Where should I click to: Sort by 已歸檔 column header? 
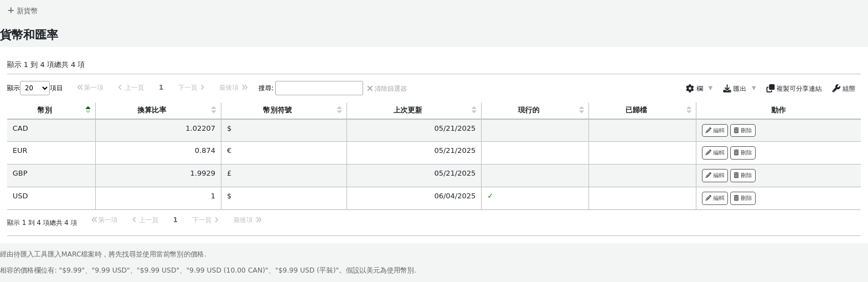point(642,110)
